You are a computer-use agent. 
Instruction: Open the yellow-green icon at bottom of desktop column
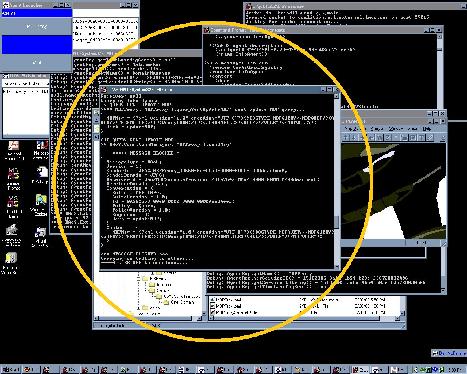(11, 258)
